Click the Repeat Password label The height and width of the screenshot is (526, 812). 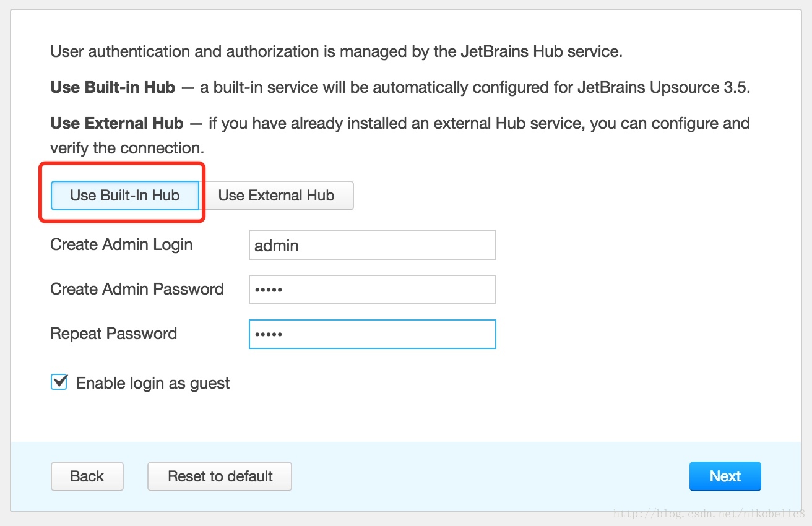pyautogui.click(x=114, y=334)
